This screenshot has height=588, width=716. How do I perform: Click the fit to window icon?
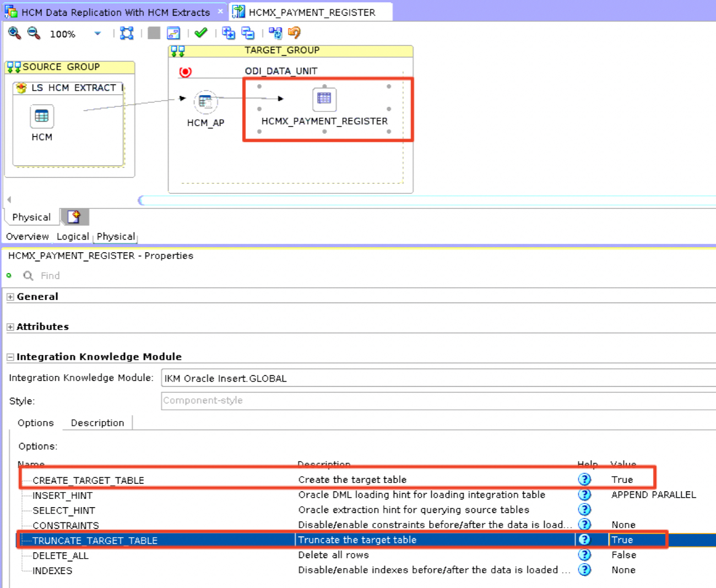click(x=127, y=34)
